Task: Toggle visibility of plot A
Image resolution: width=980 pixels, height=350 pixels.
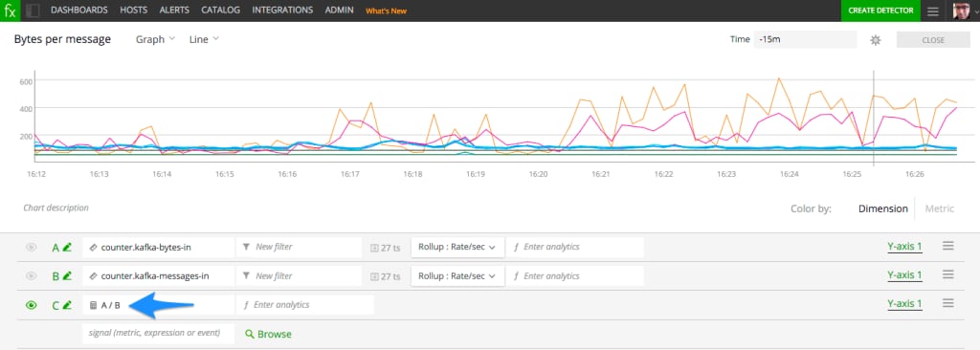Action: point(32,247)
